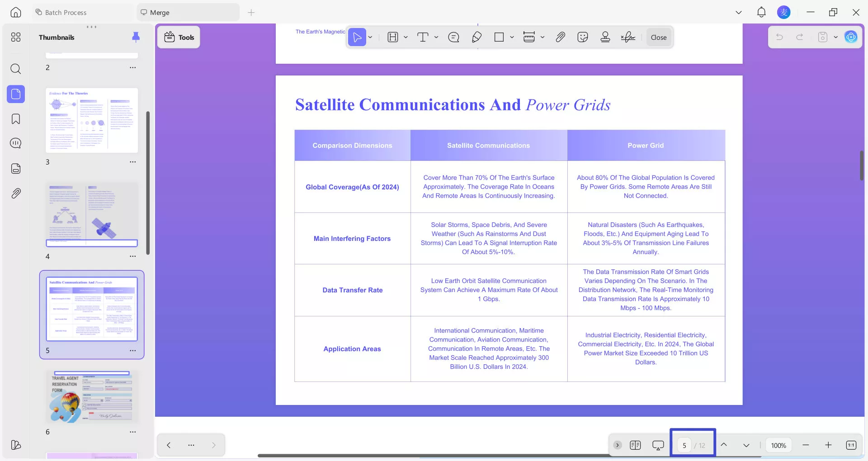Open the AI assistant icon
The height and width of the screenshot is (461, 868).
click(851, 37)
